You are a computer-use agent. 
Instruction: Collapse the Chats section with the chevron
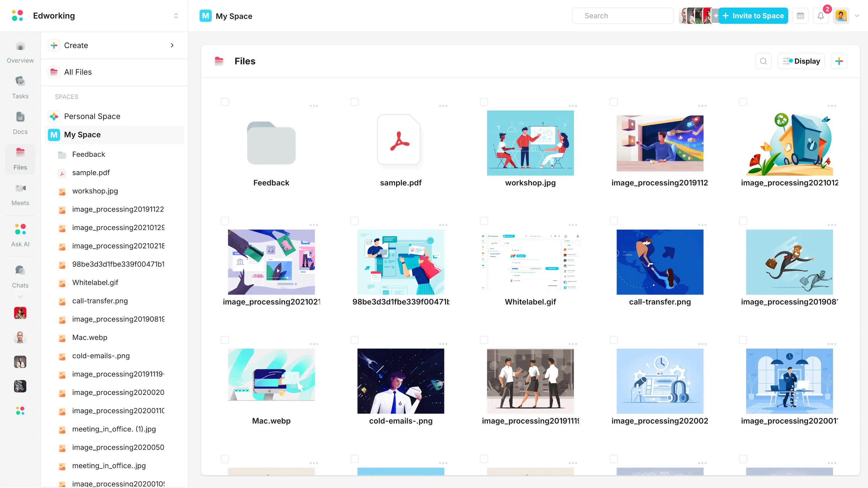20,296
